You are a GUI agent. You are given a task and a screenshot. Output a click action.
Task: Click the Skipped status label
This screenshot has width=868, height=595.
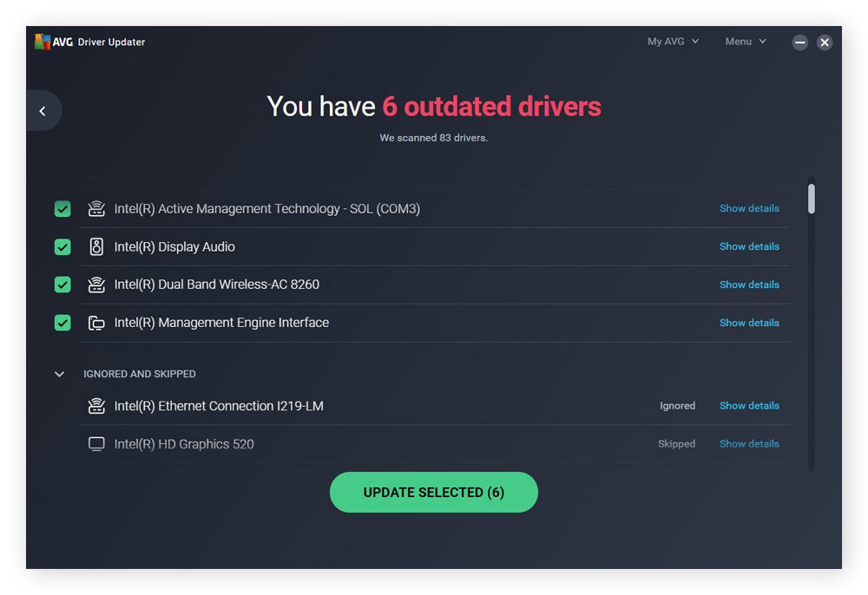pos(676,444)
